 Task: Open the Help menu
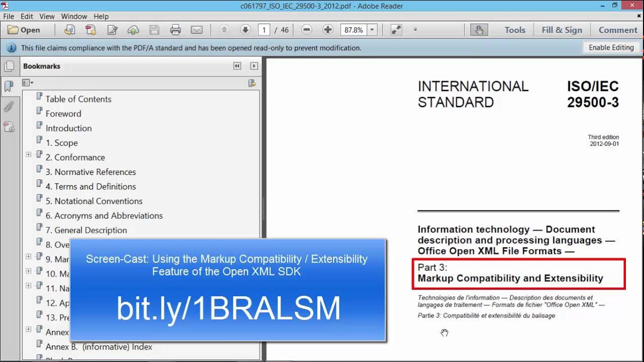click(x=101, y=17)
